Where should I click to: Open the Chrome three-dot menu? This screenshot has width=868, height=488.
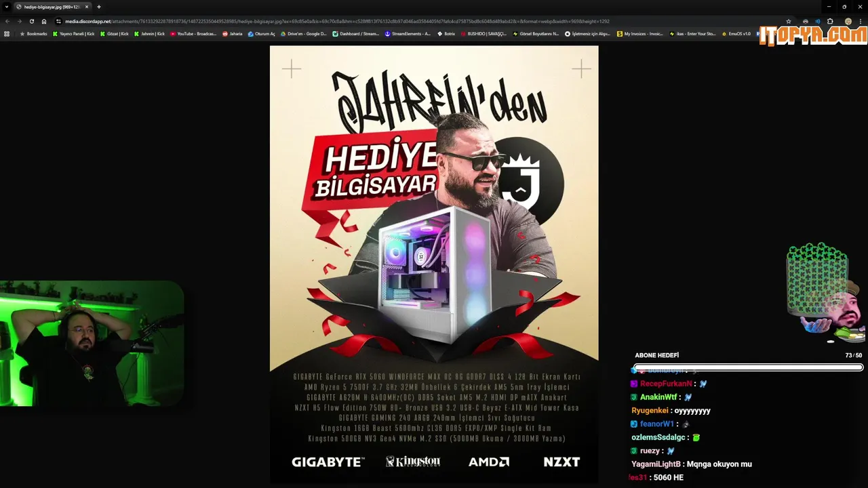click(x=861, y=21)
